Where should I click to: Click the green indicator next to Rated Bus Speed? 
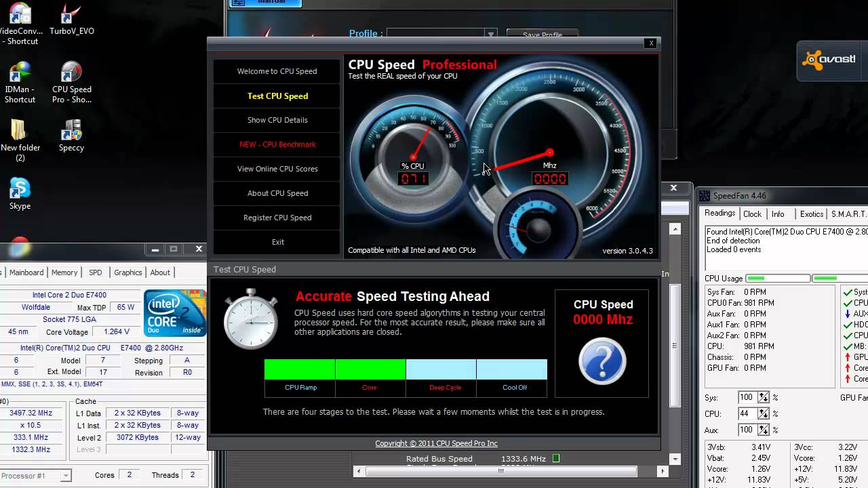pyautogui.click(x=556, y=459)
